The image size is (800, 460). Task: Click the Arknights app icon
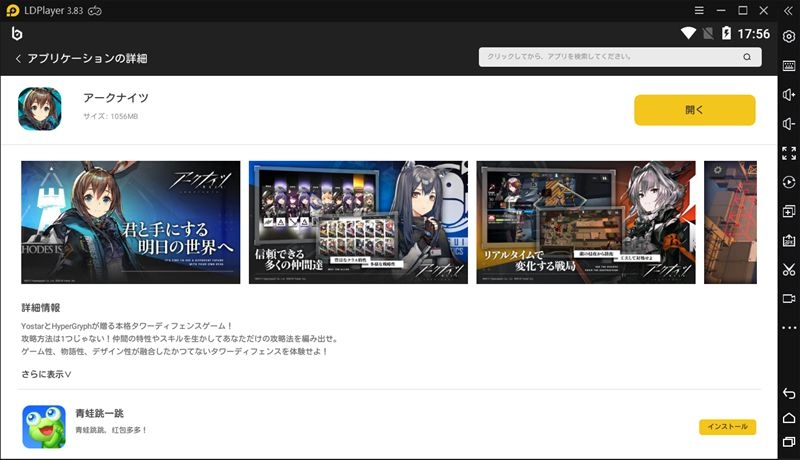pos(40,109)
